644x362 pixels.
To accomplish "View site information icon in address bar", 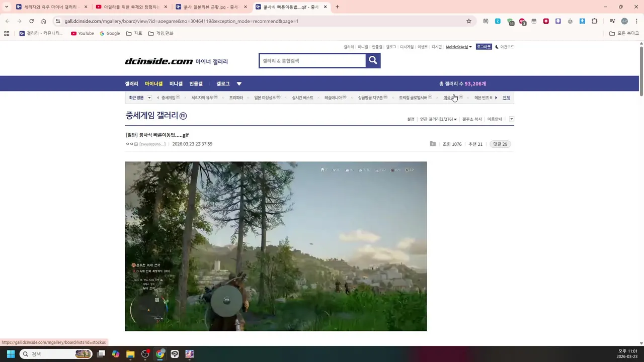I will 58,21.
